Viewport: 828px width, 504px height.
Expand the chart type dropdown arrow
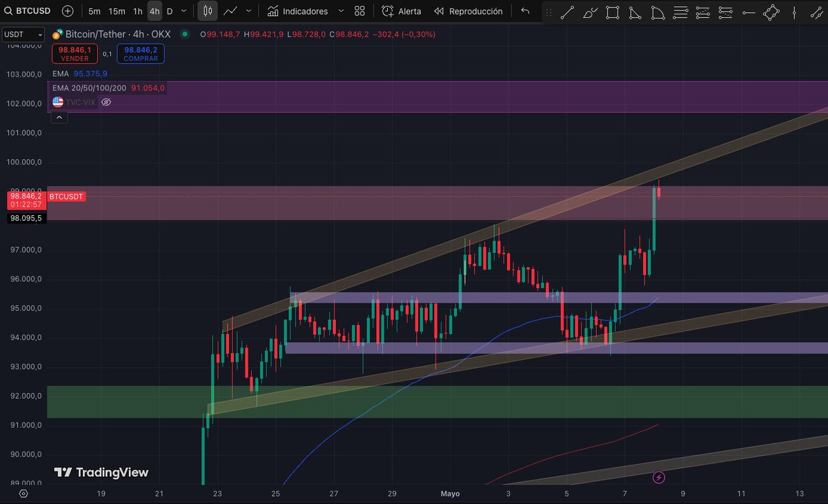tap(248, 11)
